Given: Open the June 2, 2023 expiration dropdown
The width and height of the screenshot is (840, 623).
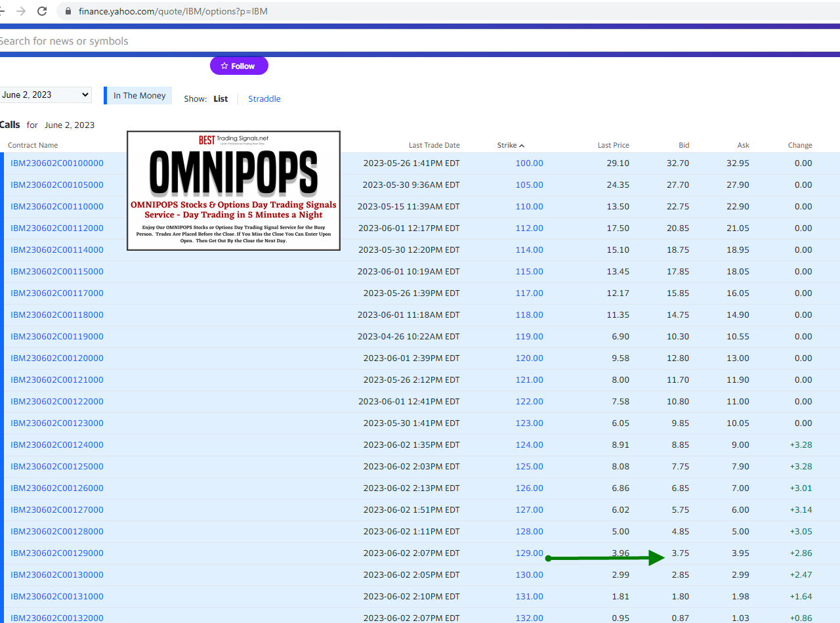Looking at the screenshot, I should (45, 95).
